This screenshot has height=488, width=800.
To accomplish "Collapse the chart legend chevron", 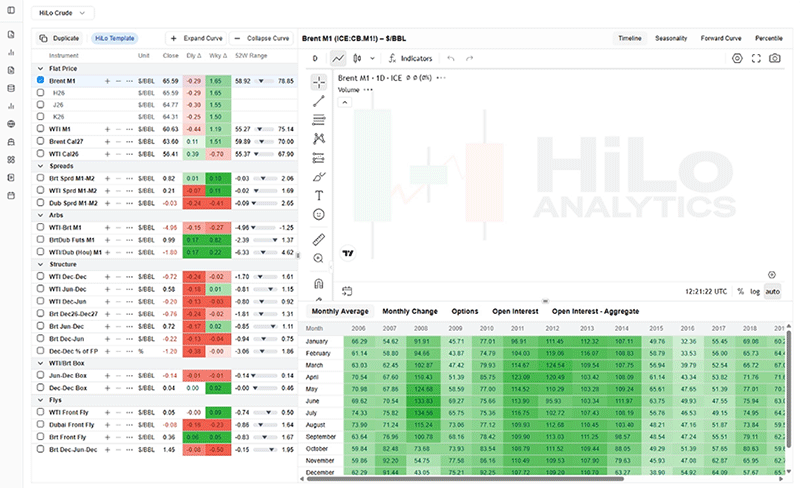I will coord(345,103).
